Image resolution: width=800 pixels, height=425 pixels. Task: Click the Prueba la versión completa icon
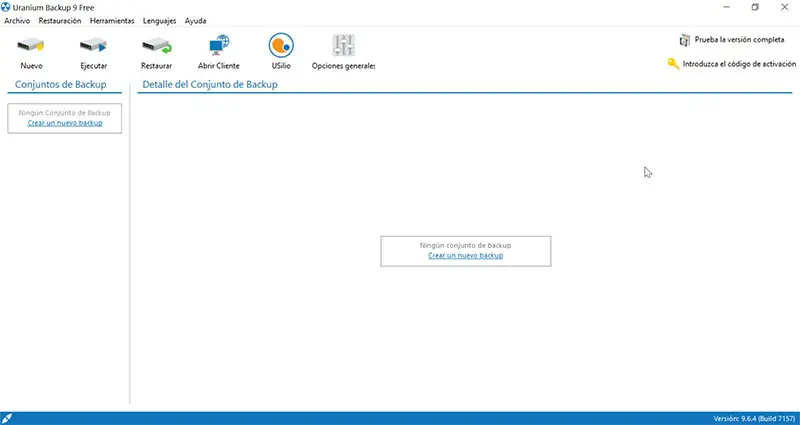685,40
